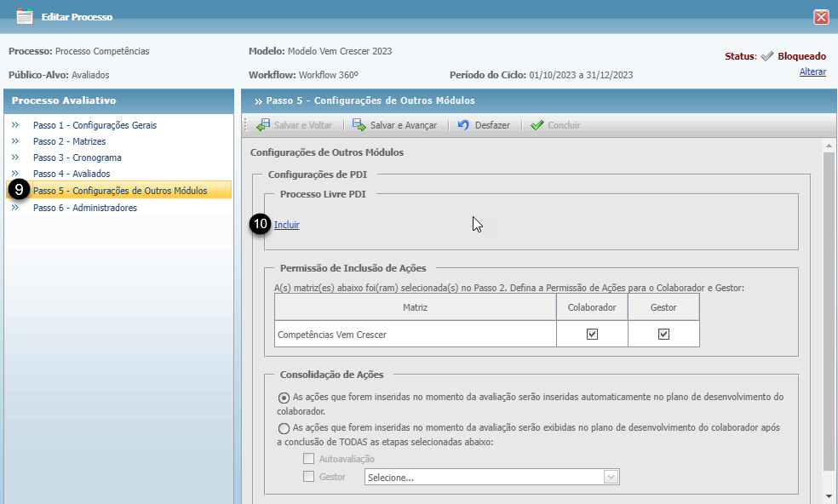Click the Alterar status link
The image size is (838, 504).
pos(812,72)
